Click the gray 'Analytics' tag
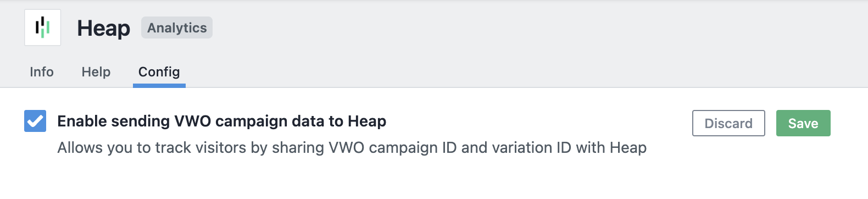Screen dimensions: 868x199 click(x=177, y=28)
